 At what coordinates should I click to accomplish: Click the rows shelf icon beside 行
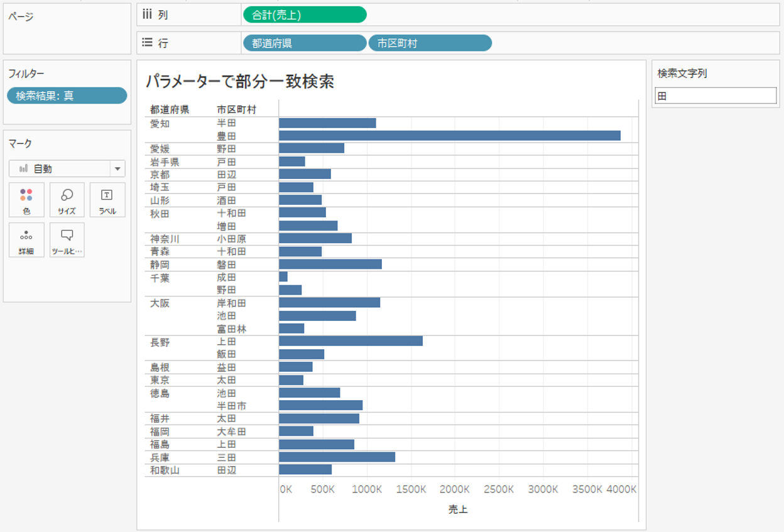pyautogui.click(x=148, y=43)
